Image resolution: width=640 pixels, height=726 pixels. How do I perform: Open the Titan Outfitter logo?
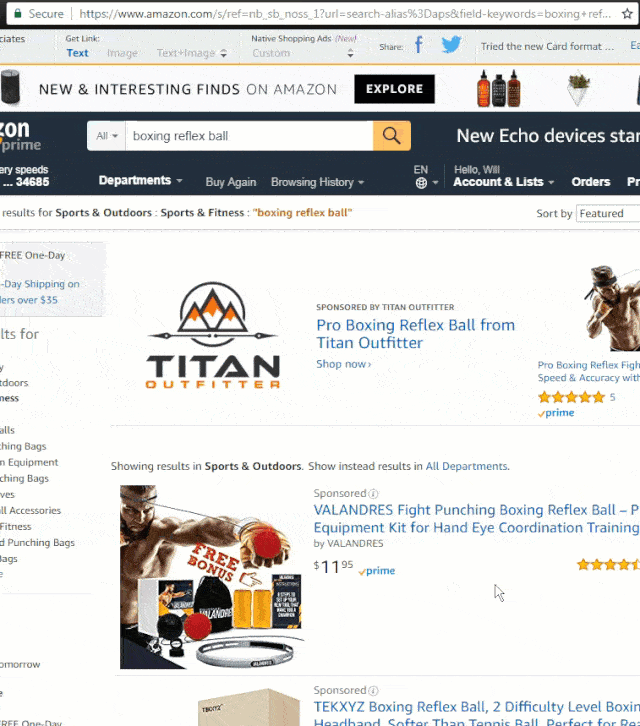point(213,335)
